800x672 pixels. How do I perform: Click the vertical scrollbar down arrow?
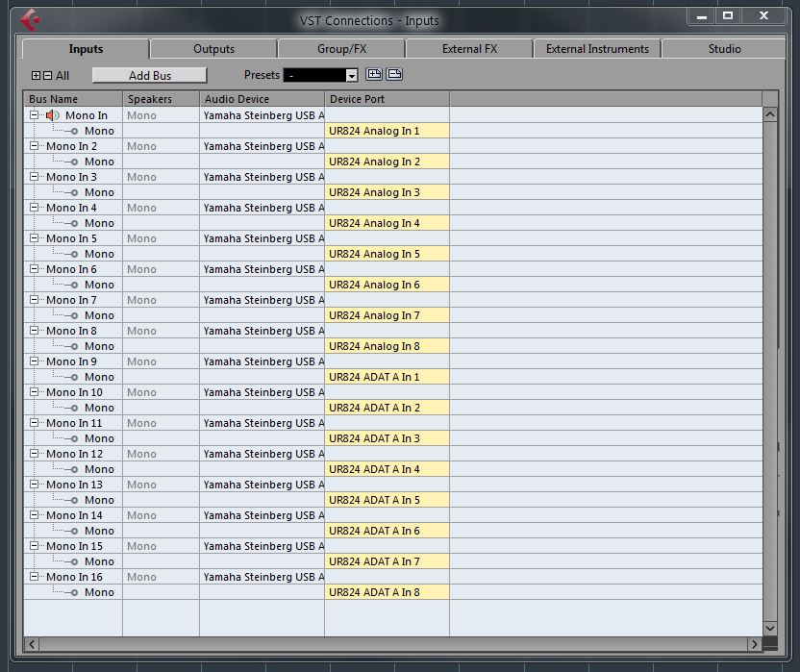click(769, 628)
